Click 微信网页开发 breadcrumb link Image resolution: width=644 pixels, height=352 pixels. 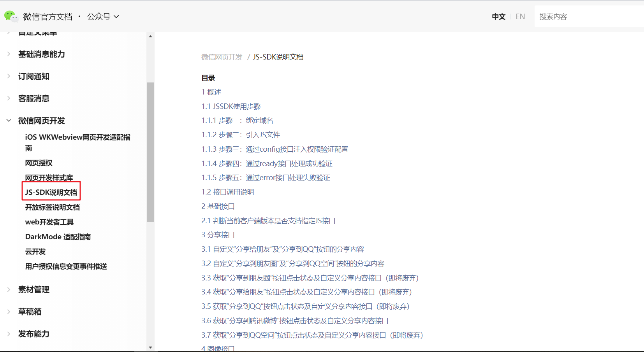(222, 57)
